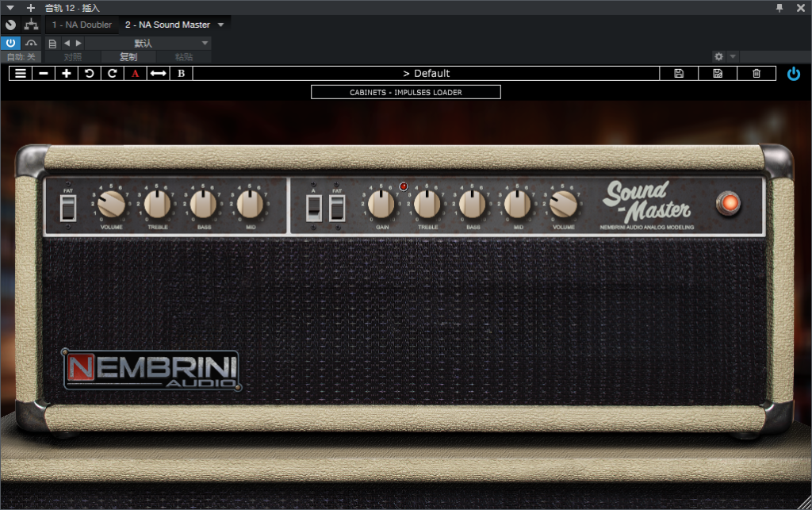Click the window resize grip at bottom-right
Image resolution: width=812 pixels, height=510 pixels.
point(804,503)
